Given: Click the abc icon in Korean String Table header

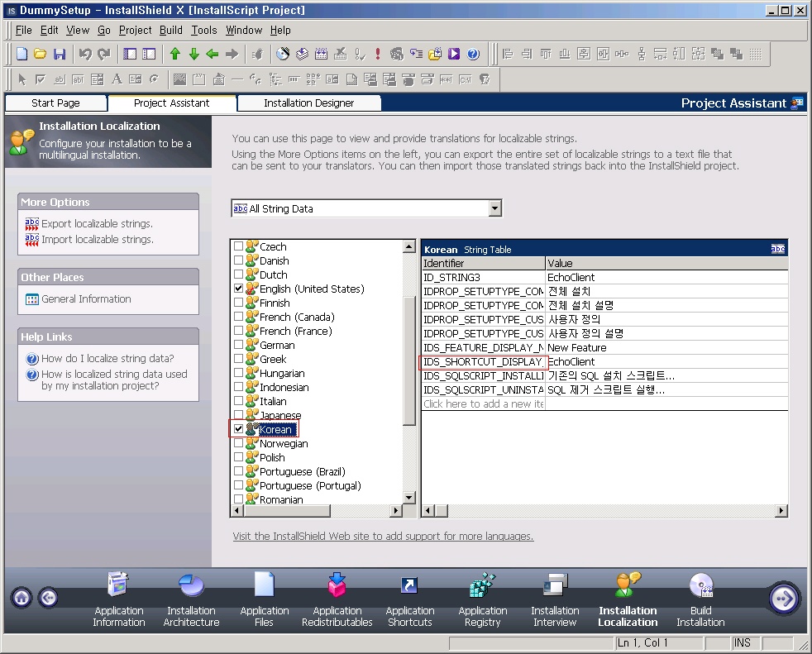Looking at the screenshot, I should click(778, 249).
